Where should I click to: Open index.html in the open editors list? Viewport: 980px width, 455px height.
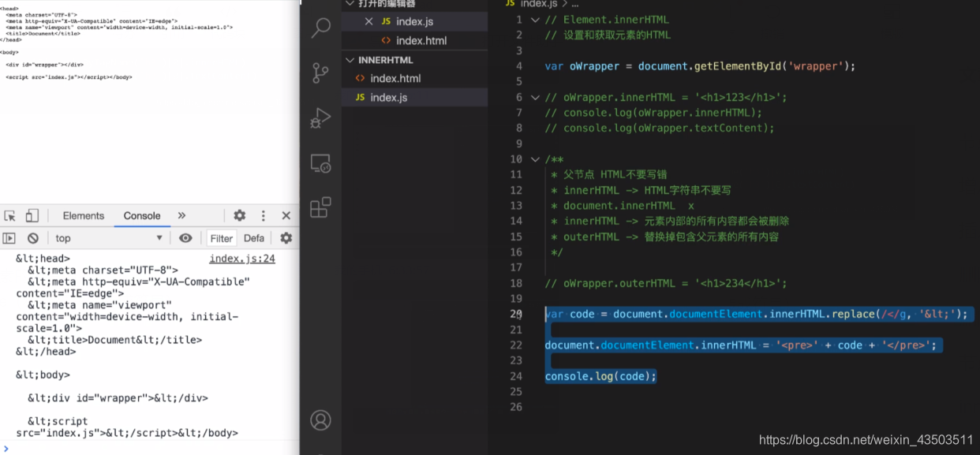tap(415, 40)
